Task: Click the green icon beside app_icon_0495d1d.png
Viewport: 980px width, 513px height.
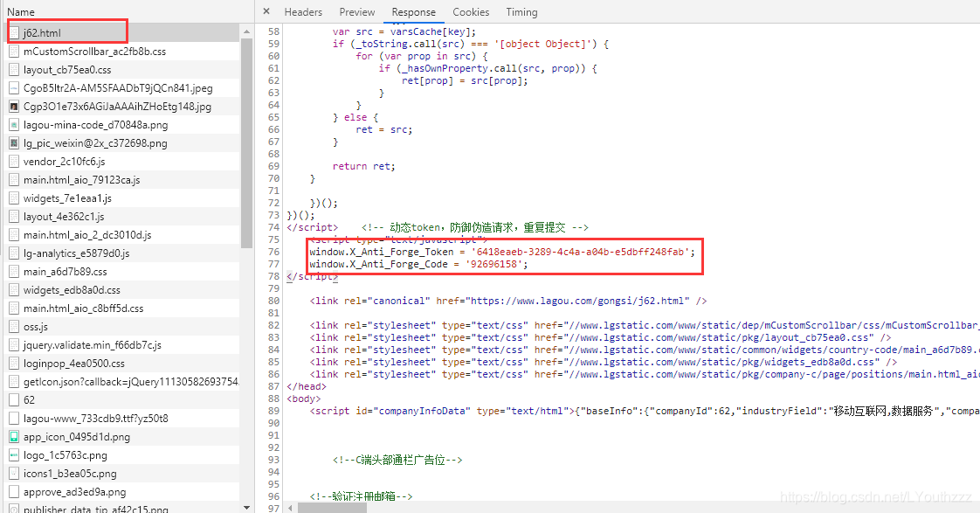Action: [x=14, y=437]
